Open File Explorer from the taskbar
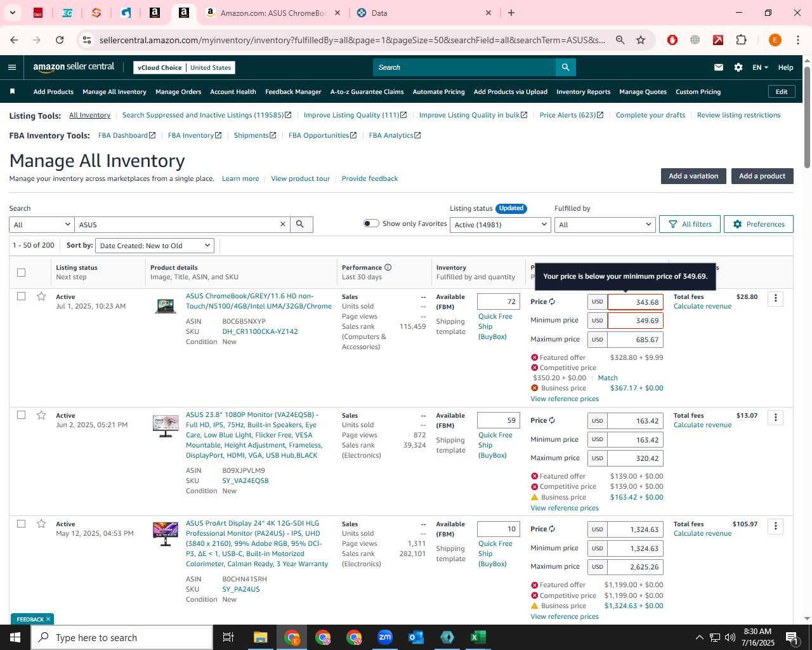The width and height of the screenshot is (812, 650). [x=261, y=637]
